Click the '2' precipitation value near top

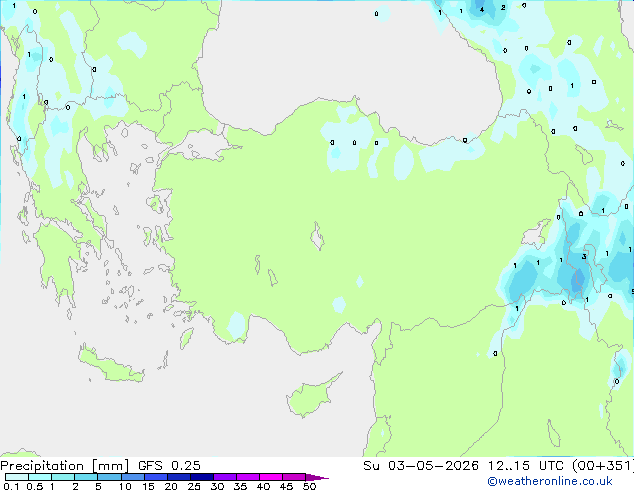(x=503, y=7)
